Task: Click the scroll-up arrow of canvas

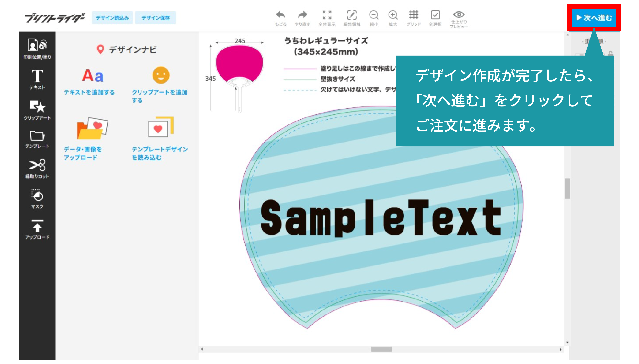Action: coord(567,35)
